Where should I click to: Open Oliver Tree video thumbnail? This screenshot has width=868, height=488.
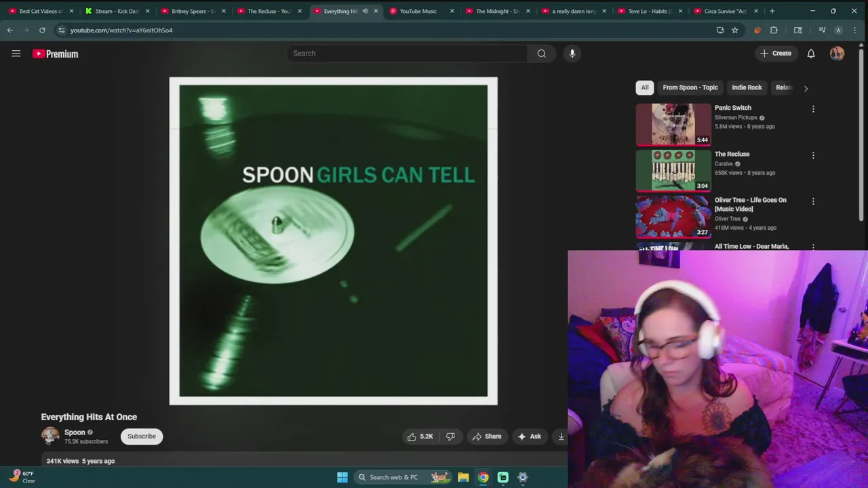pos(673,216)
